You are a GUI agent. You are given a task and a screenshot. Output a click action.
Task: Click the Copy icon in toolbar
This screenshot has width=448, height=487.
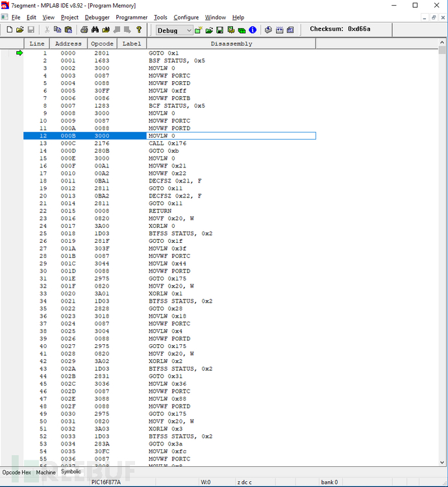[x=57, y=30]
